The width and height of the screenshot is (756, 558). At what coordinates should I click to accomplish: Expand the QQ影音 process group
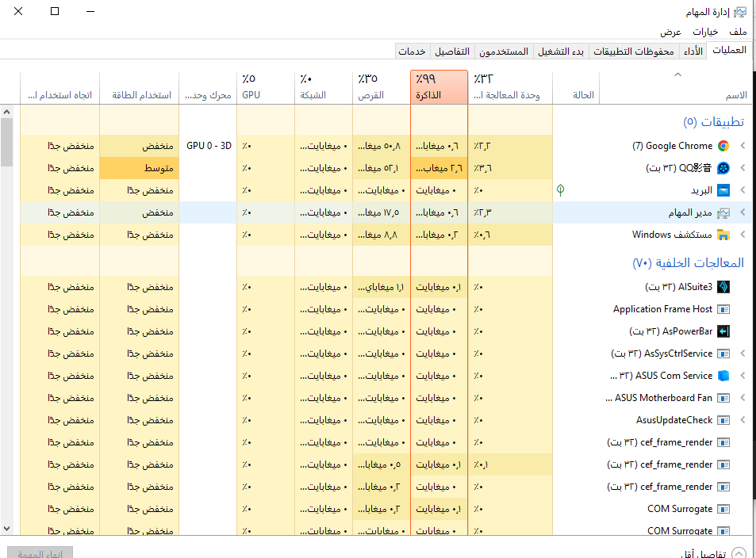743,168
